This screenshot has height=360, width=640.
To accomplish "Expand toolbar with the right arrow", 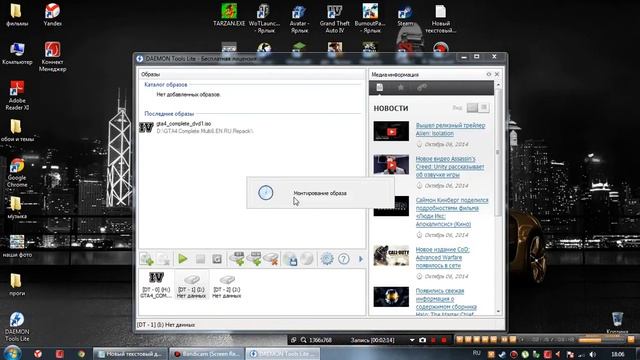I will (360, 259).
